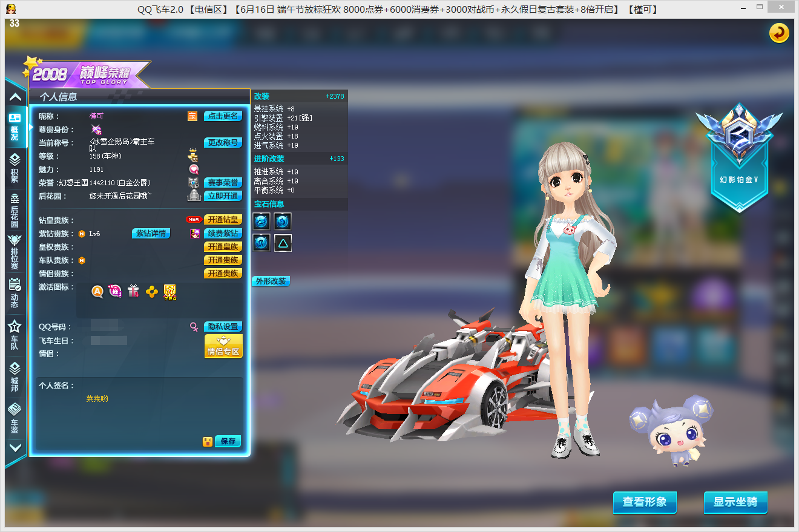Click the orange N icon beside 车队贵族
The image size is (799, 532).
[82, 260]
